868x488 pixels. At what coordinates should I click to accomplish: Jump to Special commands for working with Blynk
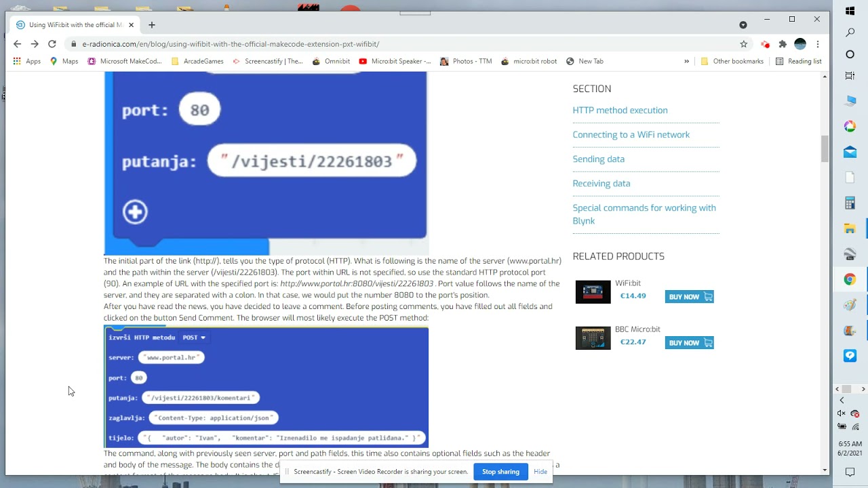click(644, 214)
